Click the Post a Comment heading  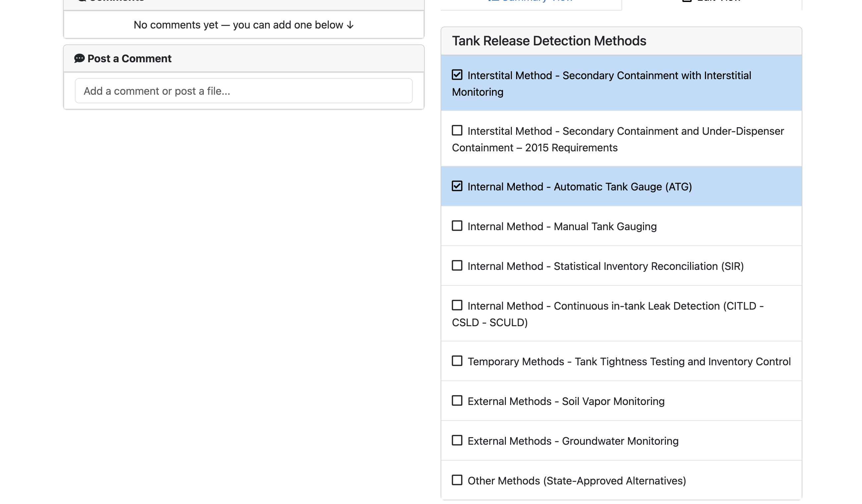pos(129,59)
